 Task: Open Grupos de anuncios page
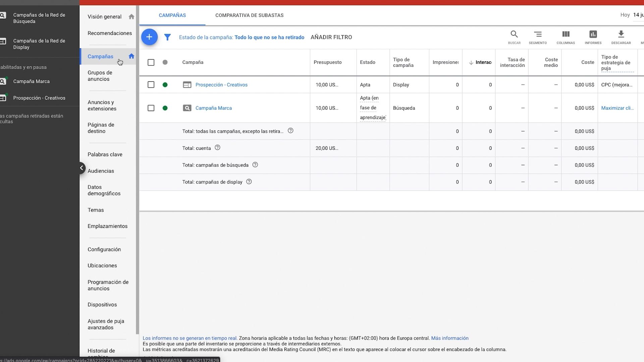(100, 76)
